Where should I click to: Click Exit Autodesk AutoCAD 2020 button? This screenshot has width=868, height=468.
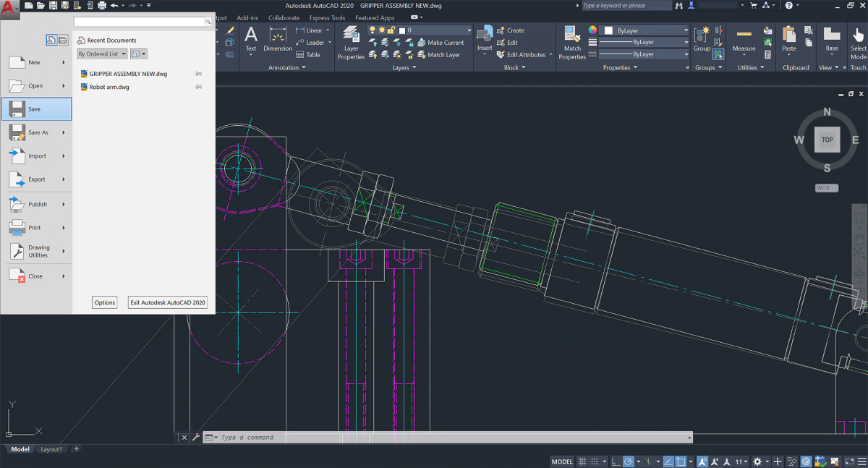click(x=168, y=302)
